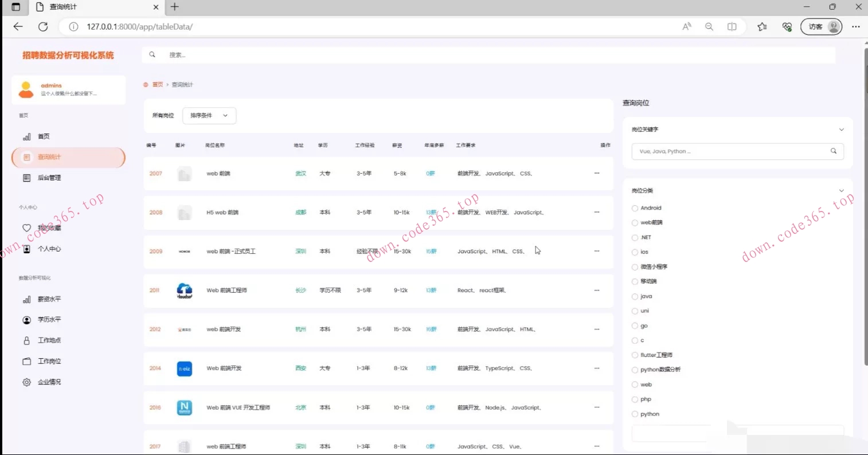Click the 学历水平 user circle icon
Screen dimensions: 868x455
click(x=26, y=320)
